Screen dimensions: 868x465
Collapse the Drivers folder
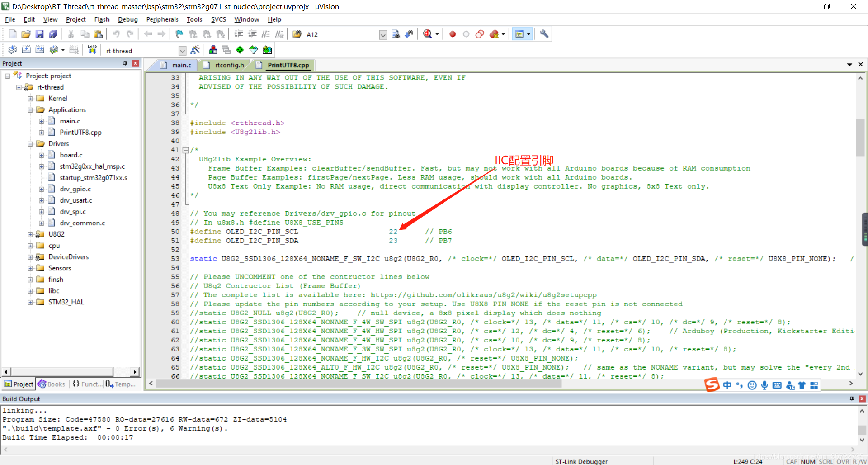click(x=30, y=144)
